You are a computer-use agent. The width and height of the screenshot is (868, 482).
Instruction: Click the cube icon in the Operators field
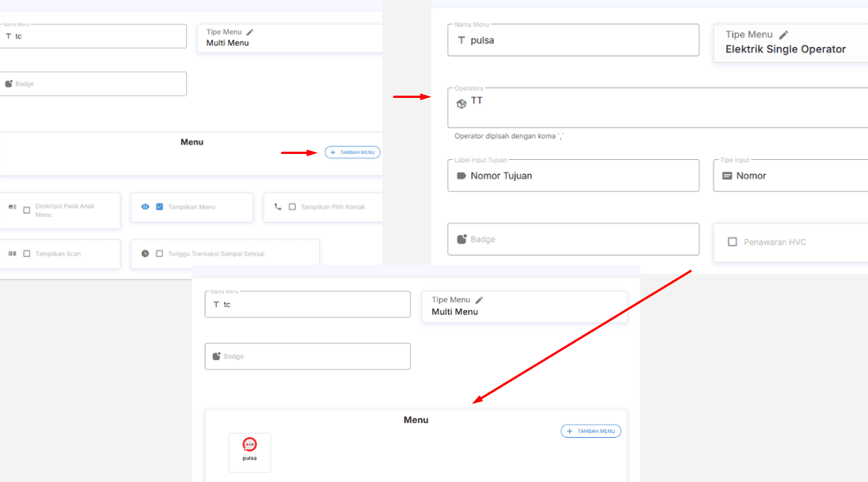coord(462,104)
